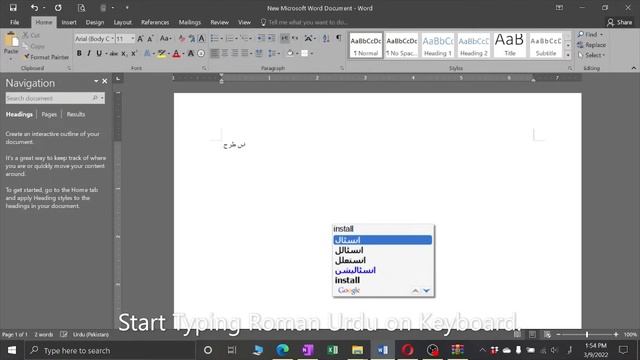This screenshot has height=360, width=640.
Task: Toggle bold formatting
Action: click(79, 53)
